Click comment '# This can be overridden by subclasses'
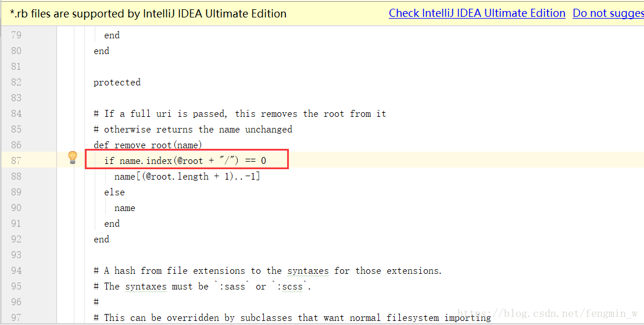Image resolution: width=644 pixels, height=325 pixels. (x=292, y=318)
